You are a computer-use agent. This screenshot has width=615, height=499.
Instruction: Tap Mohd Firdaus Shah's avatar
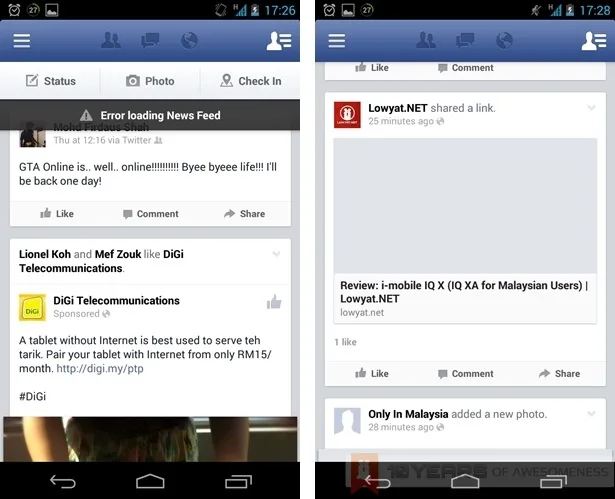[x=33, y=134]
